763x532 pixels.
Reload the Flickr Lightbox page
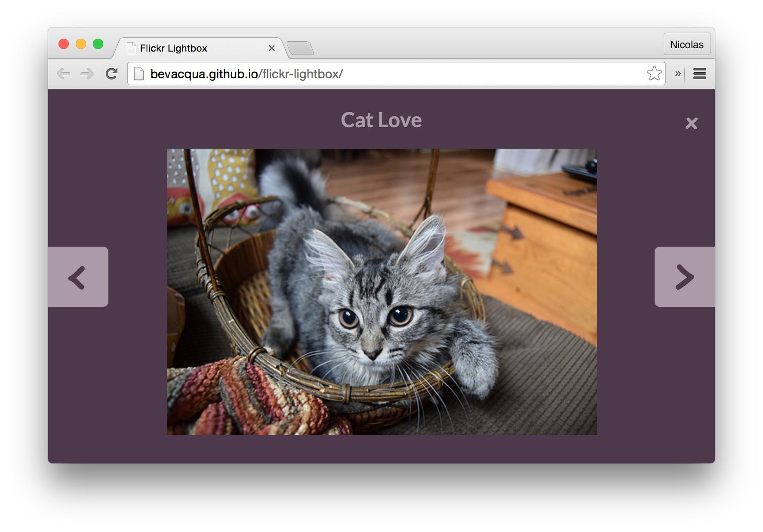point(111,74)
